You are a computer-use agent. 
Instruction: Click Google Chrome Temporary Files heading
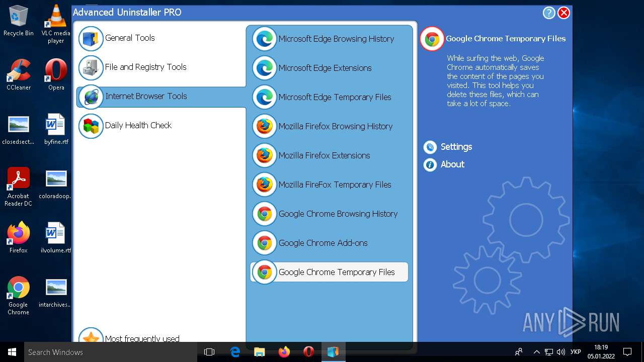506,39
